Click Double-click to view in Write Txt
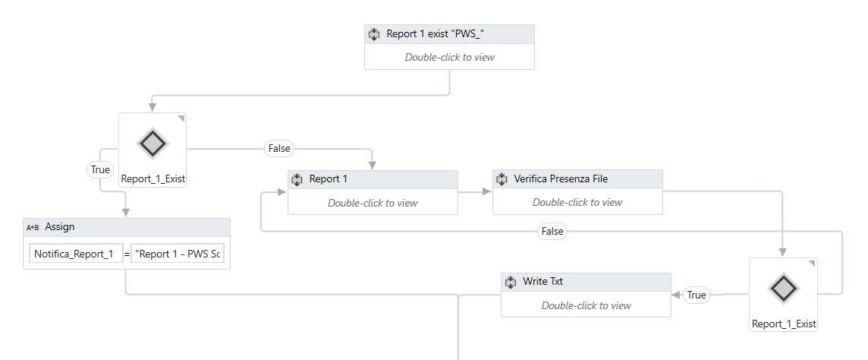 (x=586, y=305)
